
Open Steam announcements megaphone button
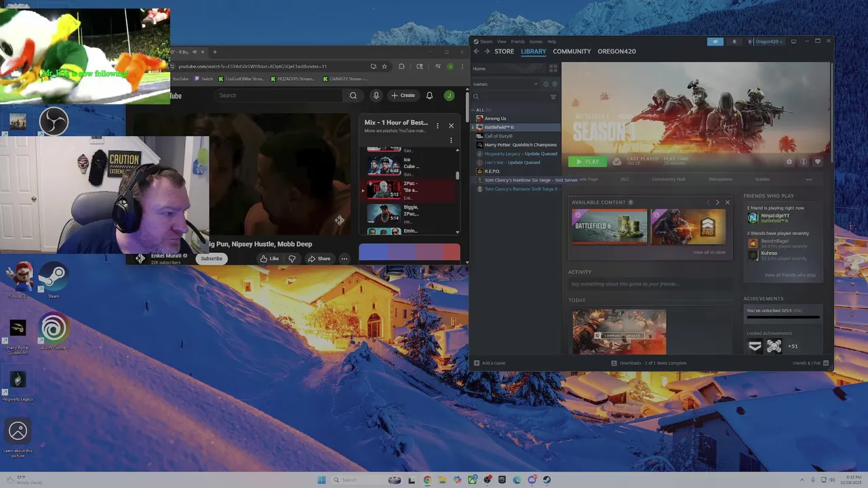coord(715,41)
